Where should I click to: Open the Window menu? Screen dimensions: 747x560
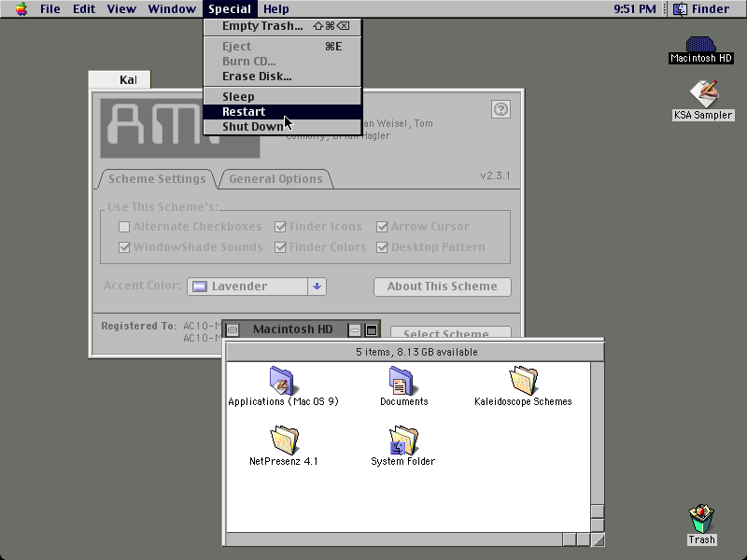point(172,8)
